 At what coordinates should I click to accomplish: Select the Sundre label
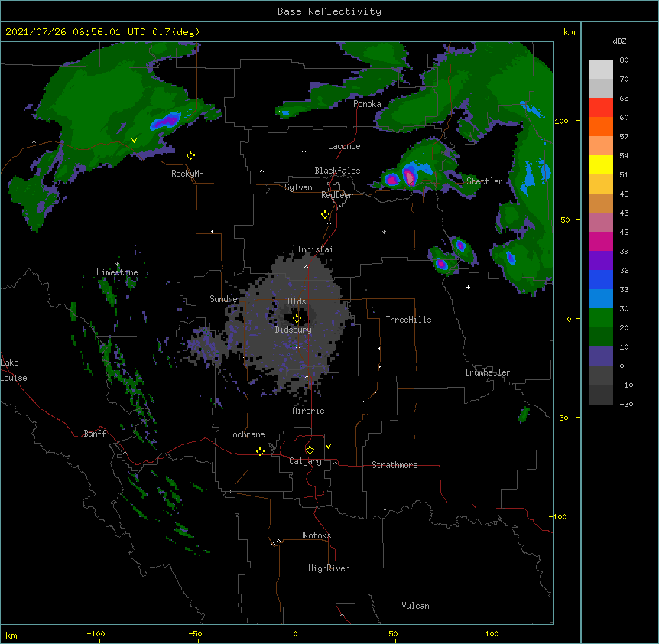[x=223, y=299]
